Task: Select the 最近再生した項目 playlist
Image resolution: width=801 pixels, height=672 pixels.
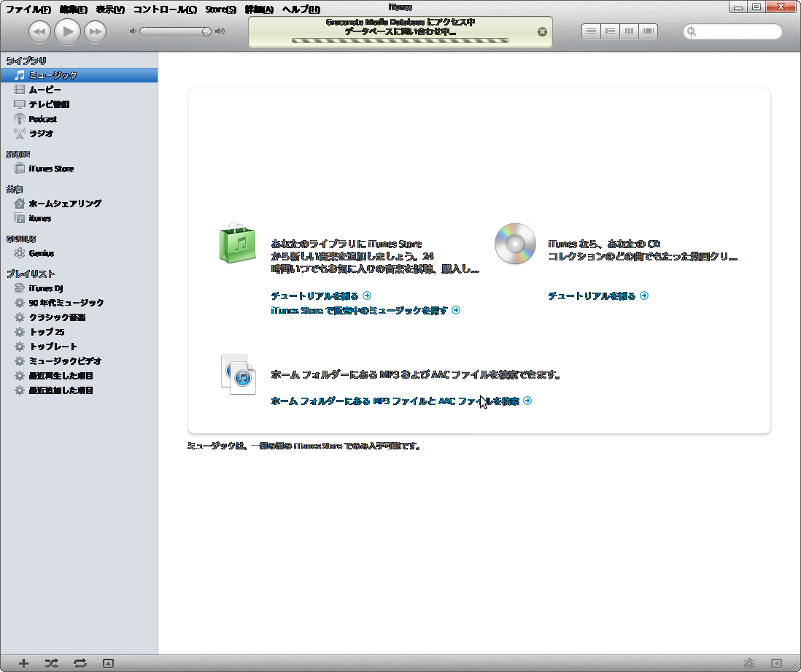Action: point(79,376)
